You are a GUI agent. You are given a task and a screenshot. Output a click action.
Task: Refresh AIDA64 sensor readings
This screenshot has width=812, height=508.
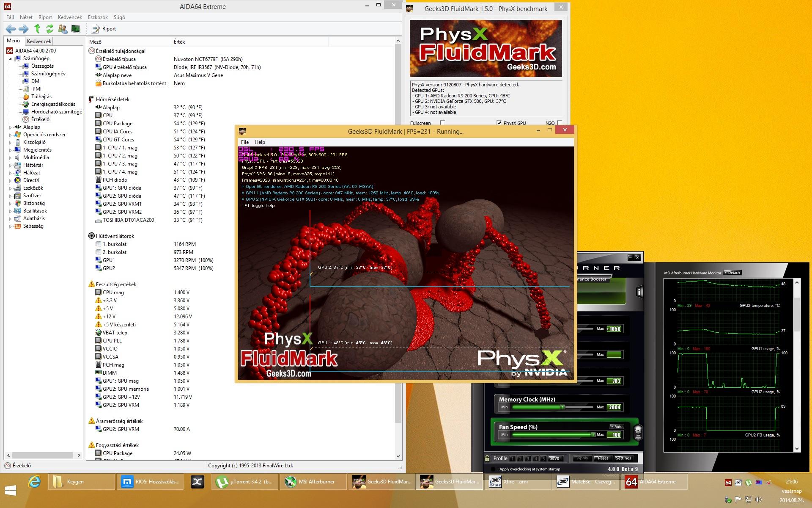(50, 29)
